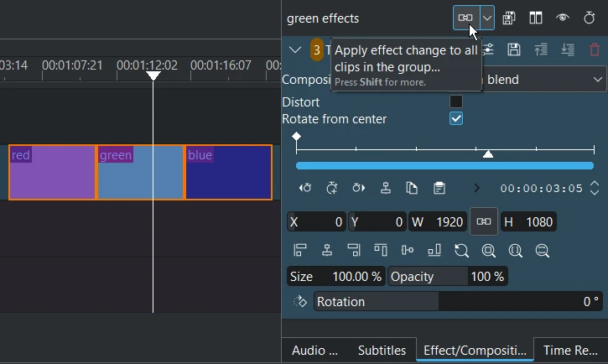Align clip to right edge
The image size is (608, 364).
coord(354,251)
